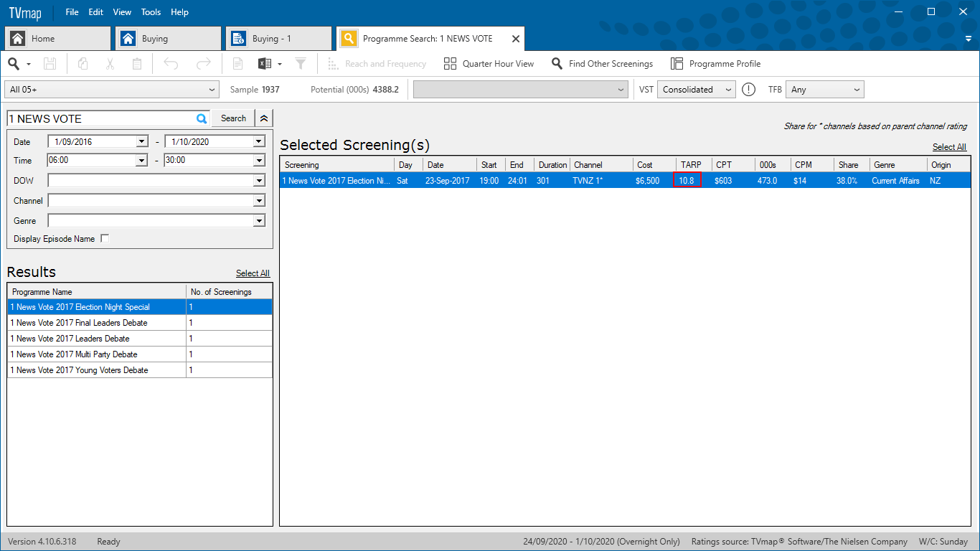Sort results by Programme Name column header
980x551 pixels.
tap(97, 292)
